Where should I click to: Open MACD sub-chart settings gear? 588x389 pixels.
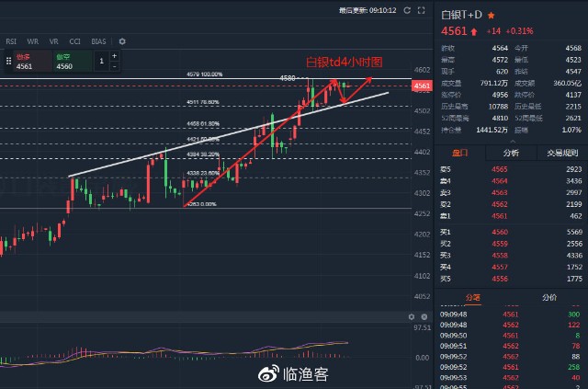[x=412, y=317]
